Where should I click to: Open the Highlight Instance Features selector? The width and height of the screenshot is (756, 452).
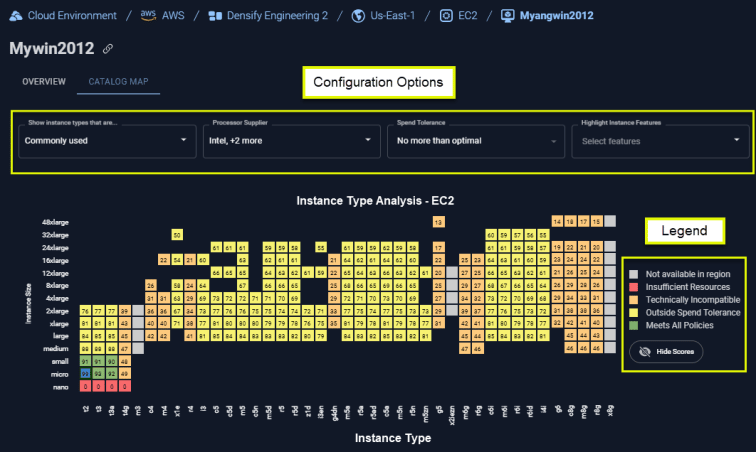pos(660,141)
